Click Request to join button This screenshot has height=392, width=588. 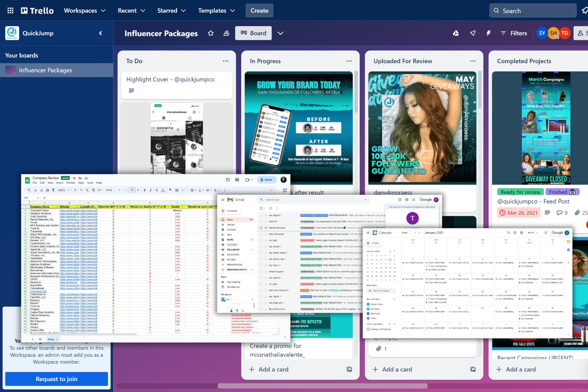[57, 379]
